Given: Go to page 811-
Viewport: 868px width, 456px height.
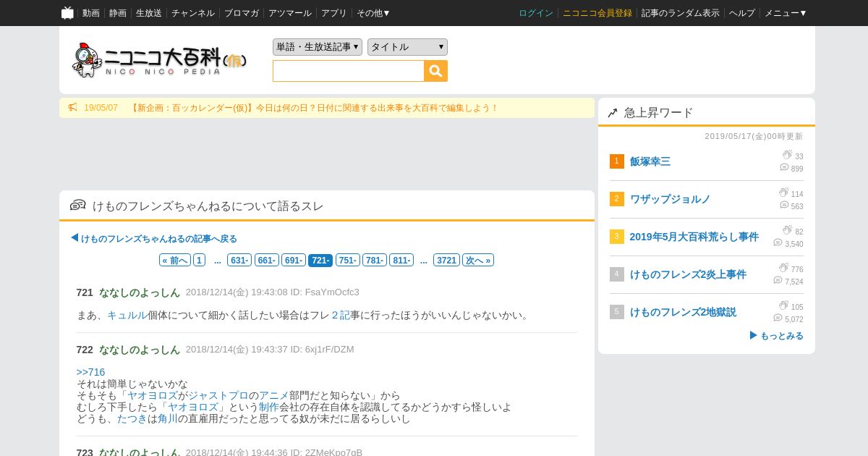Looking at the screenshot, I should pos(401,261).
